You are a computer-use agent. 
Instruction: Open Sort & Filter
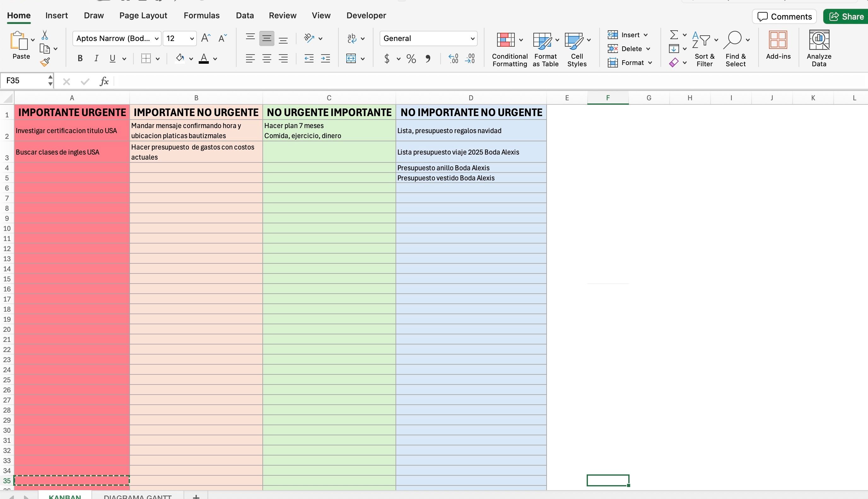click(705, 49)
